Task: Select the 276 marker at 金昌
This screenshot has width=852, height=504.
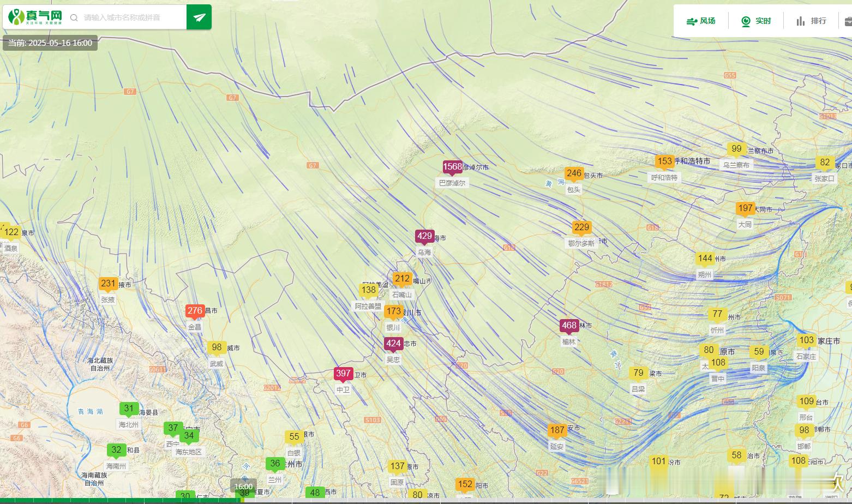Action: pyautogui.click(x=195, y=311)
